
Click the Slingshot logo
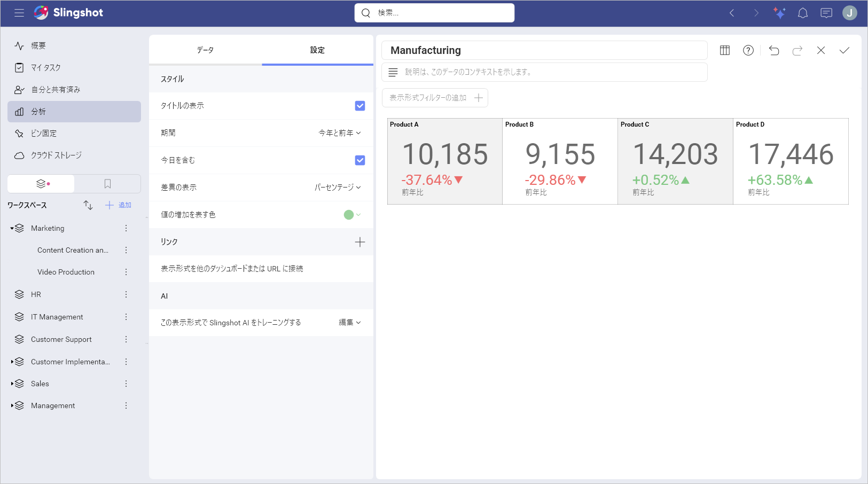68,13
